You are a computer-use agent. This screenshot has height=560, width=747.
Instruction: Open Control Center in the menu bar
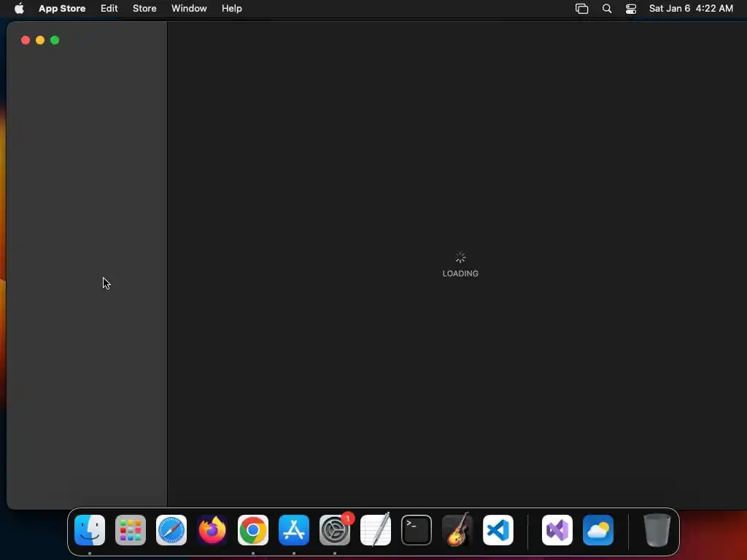[x=631, y=9]
